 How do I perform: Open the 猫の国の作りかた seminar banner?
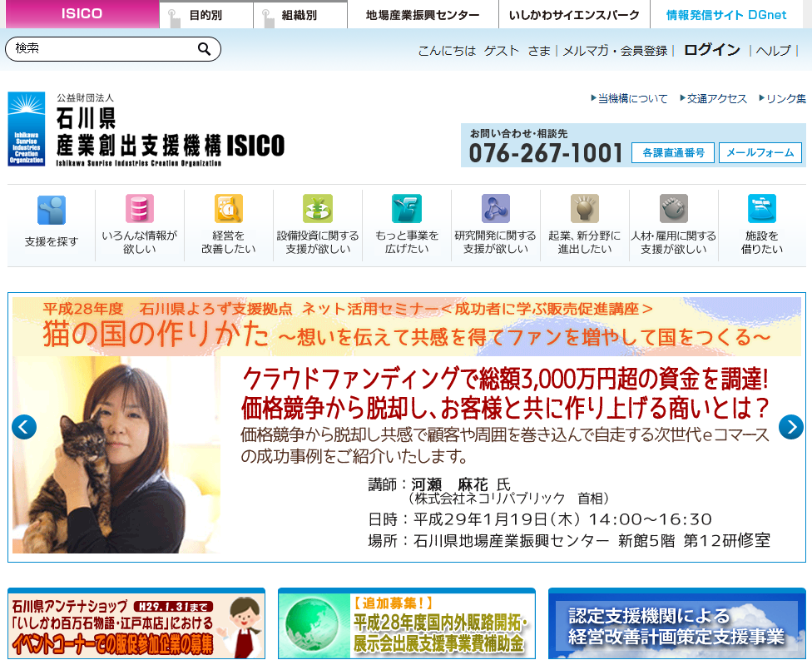point(407,427)
